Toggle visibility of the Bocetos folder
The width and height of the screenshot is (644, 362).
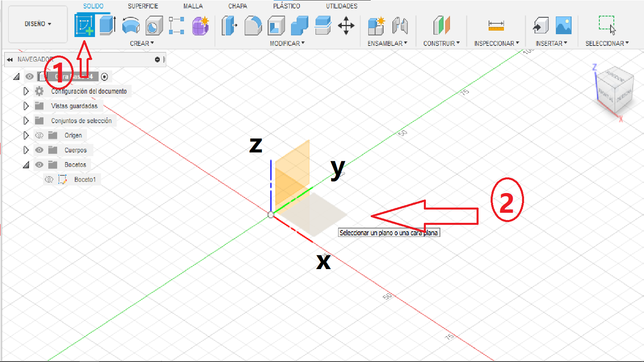coord(39,165)
